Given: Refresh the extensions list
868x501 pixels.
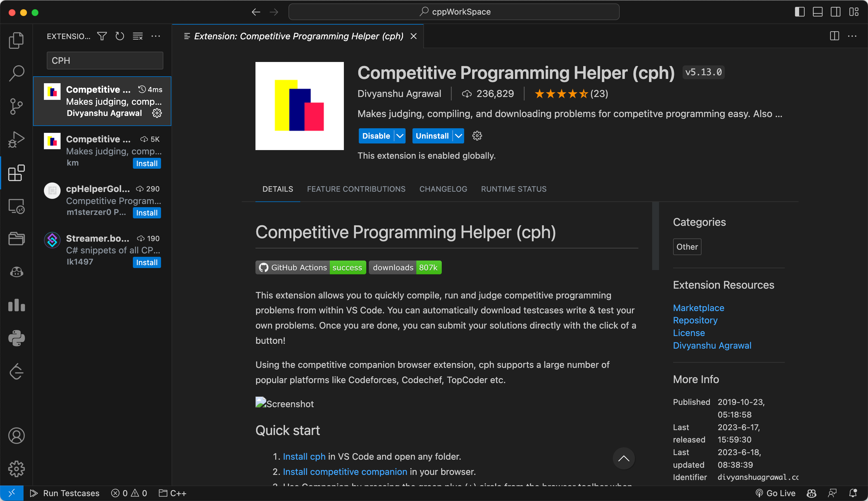Looking at the screenshot, I should tap(119, 36).
